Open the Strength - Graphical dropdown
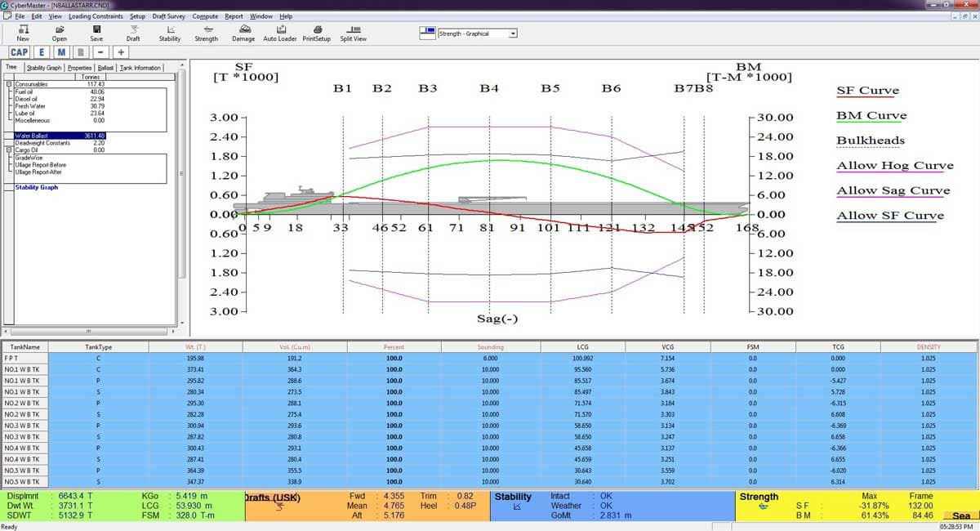 512,33
